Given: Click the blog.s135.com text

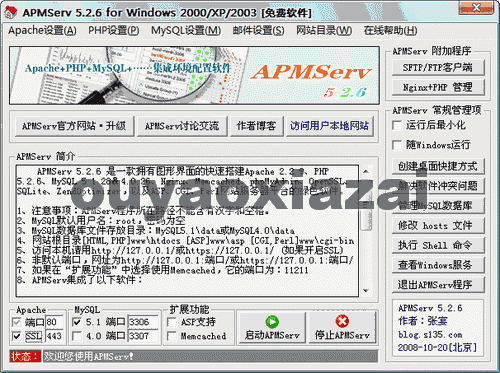Looking at the screenshot, I should (x=430, y=335).
